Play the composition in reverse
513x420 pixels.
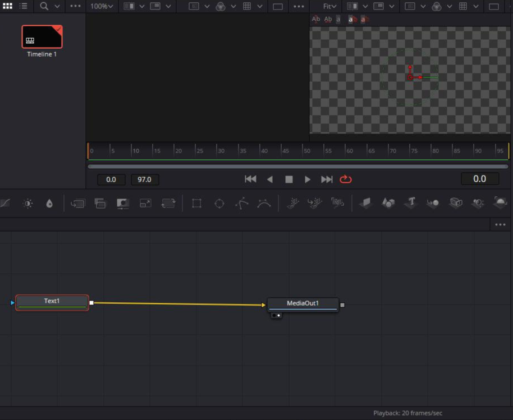(x=270, y=179)
